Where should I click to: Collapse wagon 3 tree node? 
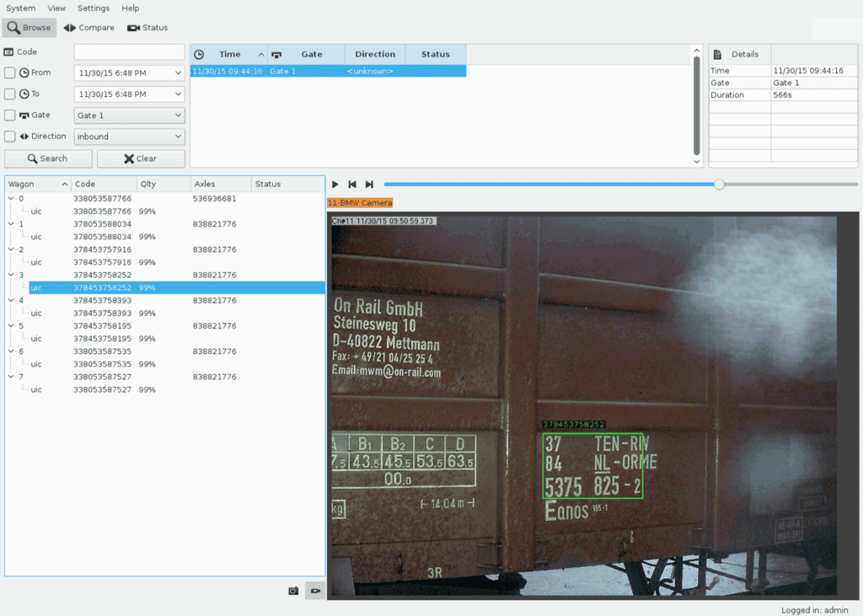click(x=11, y=275)
